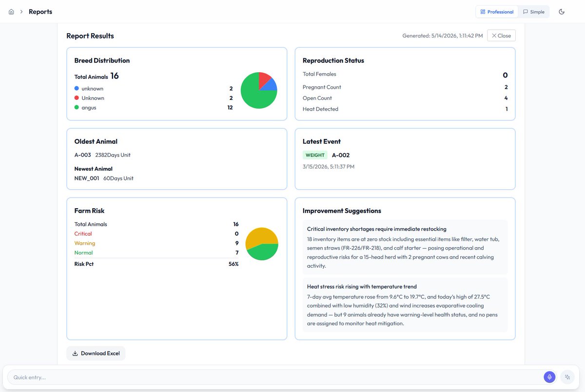Click the Latest Event date 3/15/2026
The height and width of the screenshot is (392, 585).
click(x=329, y=167)
